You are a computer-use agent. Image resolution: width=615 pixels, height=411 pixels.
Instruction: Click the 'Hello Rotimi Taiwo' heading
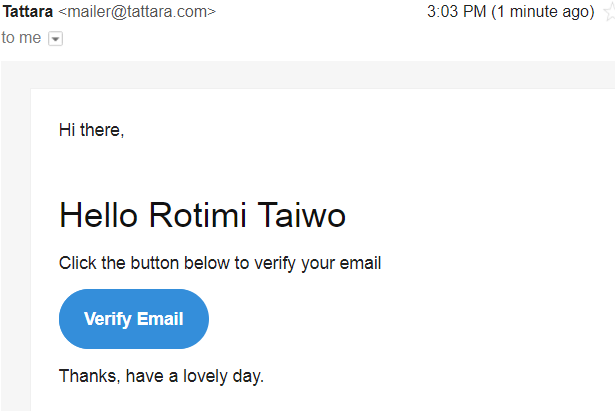tap(202, 215)
